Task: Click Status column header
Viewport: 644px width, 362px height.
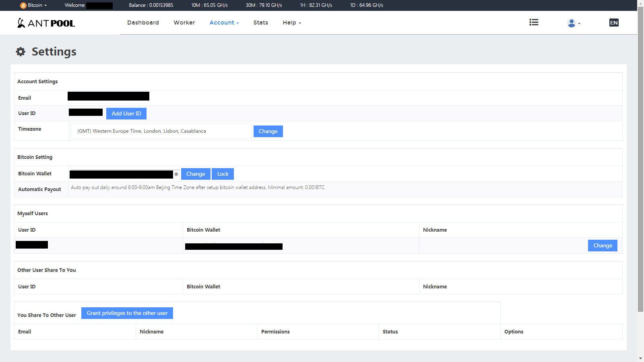Action: pyautogui.click(x=390, y=331)
